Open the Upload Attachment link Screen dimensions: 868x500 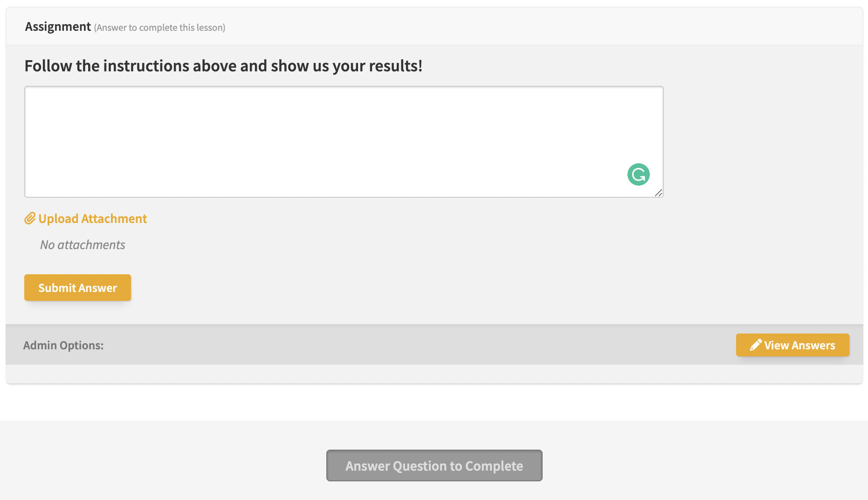pos(86,218)
